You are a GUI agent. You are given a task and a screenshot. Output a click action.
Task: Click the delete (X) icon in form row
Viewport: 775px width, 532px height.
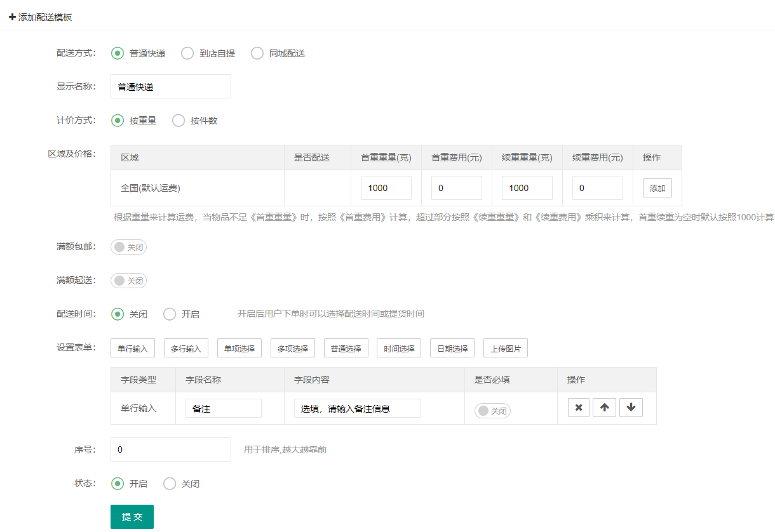579,408
